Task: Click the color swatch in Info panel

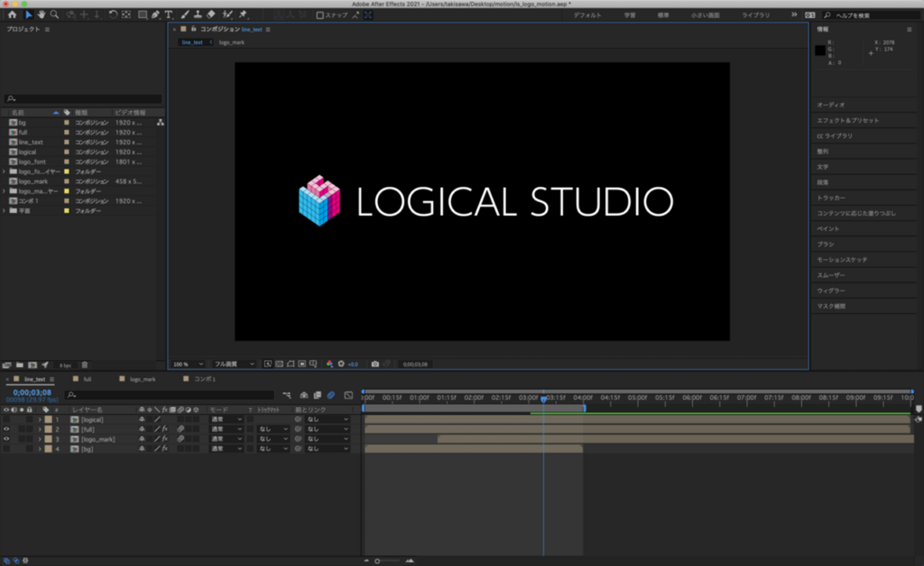Action: click(820, 51)
